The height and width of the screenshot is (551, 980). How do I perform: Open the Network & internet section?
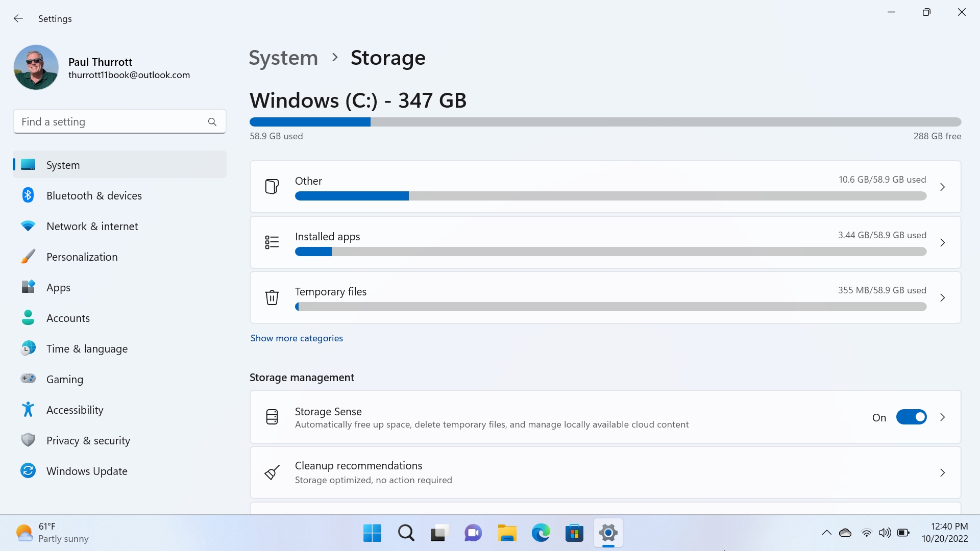[x=92, y=226]
